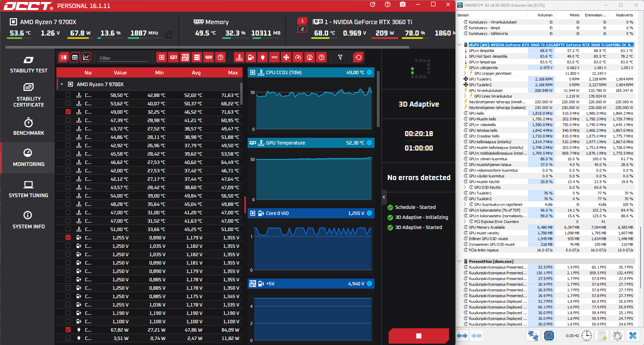Screen dimensions: 644x345
Task: Collapse the NVIDIA GeForce RTX 3060 Ti sensor group
Action: (459, 45)
